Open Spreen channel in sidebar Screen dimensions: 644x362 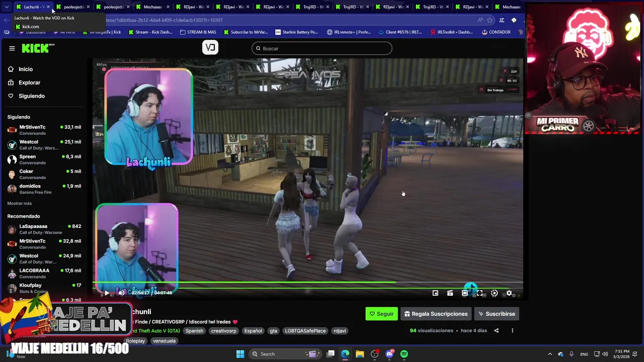pos(44,159)
